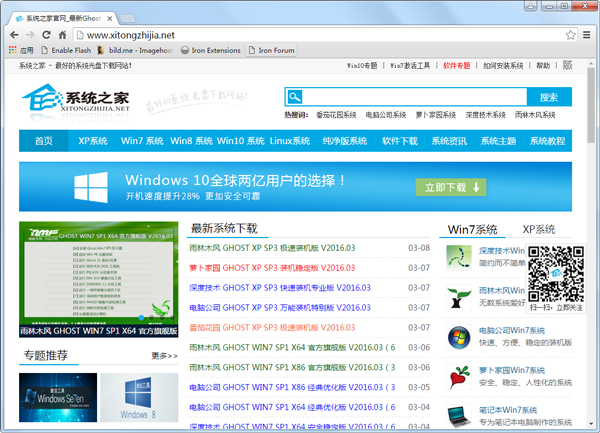Open a new browser tab

(128, 18)
